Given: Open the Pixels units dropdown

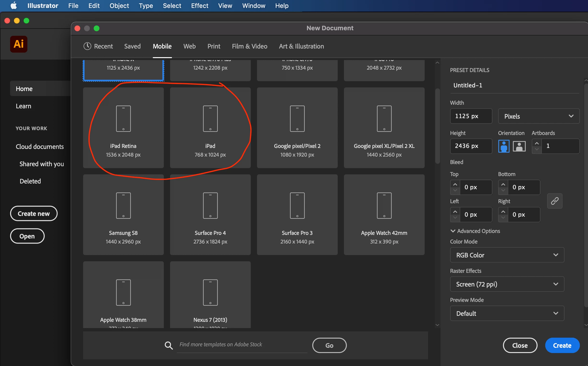Looking at the screenshot, I should 538,116.
